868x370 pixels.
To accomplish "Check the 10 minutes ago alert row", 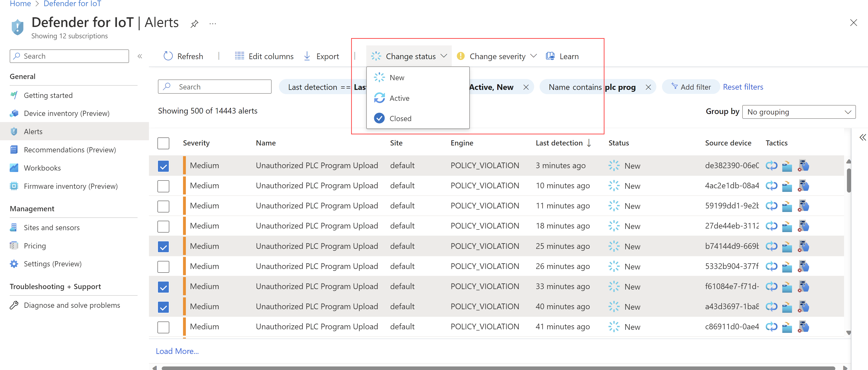I will [x=163, y=186].
